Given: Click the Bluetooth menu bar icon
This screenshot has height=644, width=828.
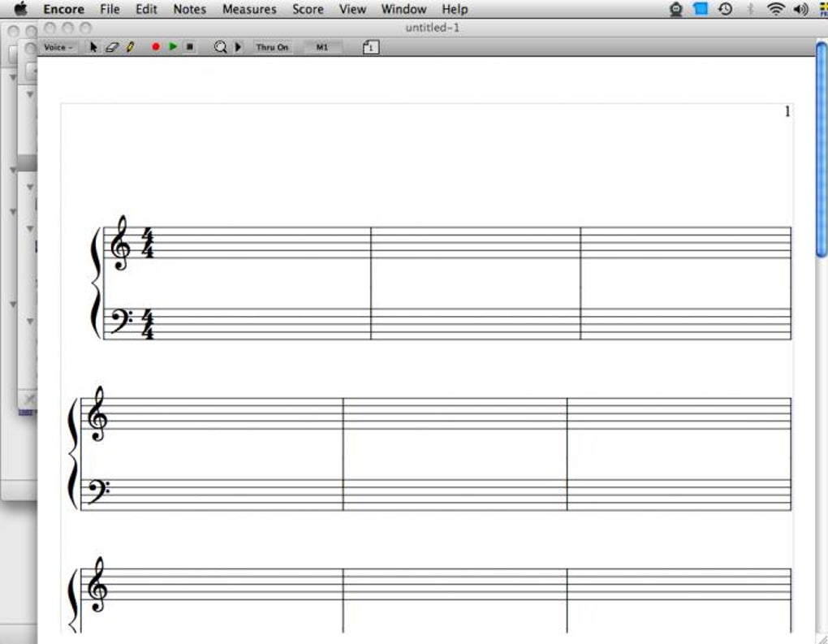Looking at the screenshot, I should pos(750,9).
